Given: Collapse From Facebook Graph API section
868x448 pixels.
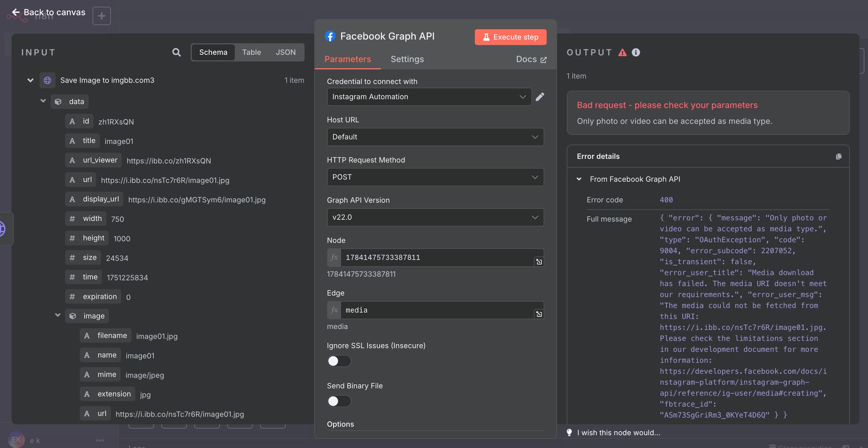Looking at the screenshot, I should [x=579, y=179].
